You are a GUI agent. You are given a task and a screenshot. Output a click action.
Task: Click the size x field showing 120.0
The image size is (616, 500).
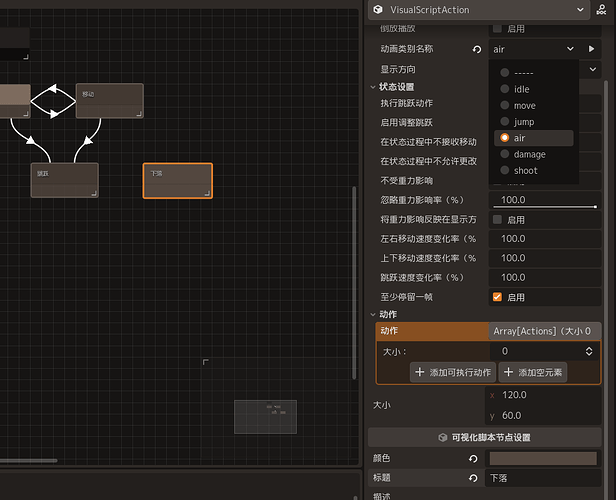point(543,395)
